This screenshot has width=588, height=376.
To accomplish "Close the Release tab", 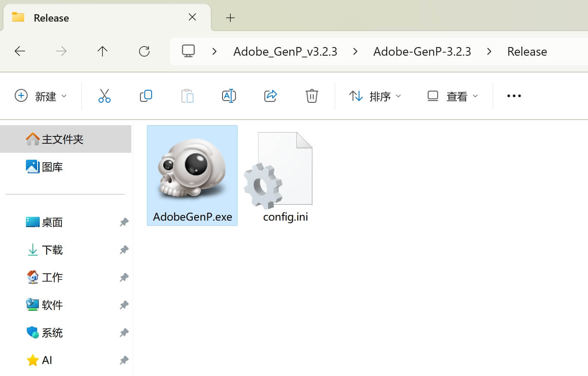I will pos(192,17).
